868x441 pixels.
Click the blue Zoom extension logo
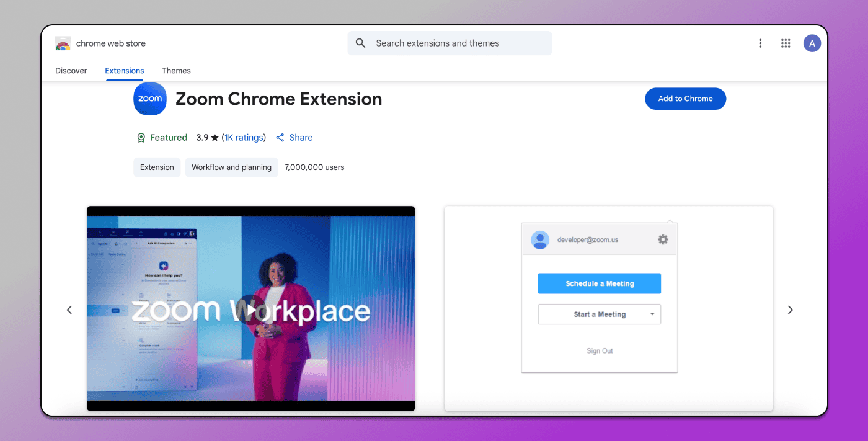pos(150,99)
